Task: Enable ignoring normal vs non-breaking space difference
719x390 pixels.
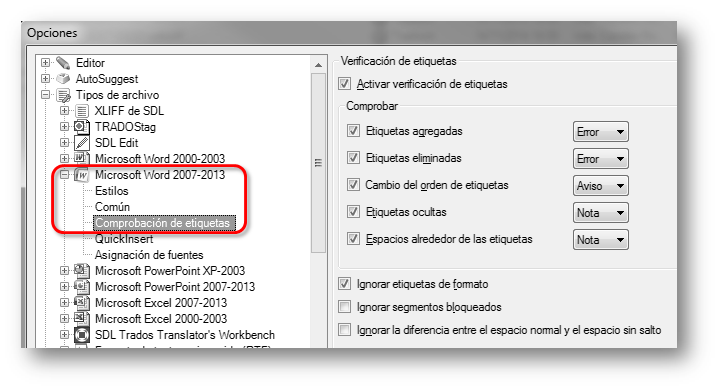Action: coord(344,330)
